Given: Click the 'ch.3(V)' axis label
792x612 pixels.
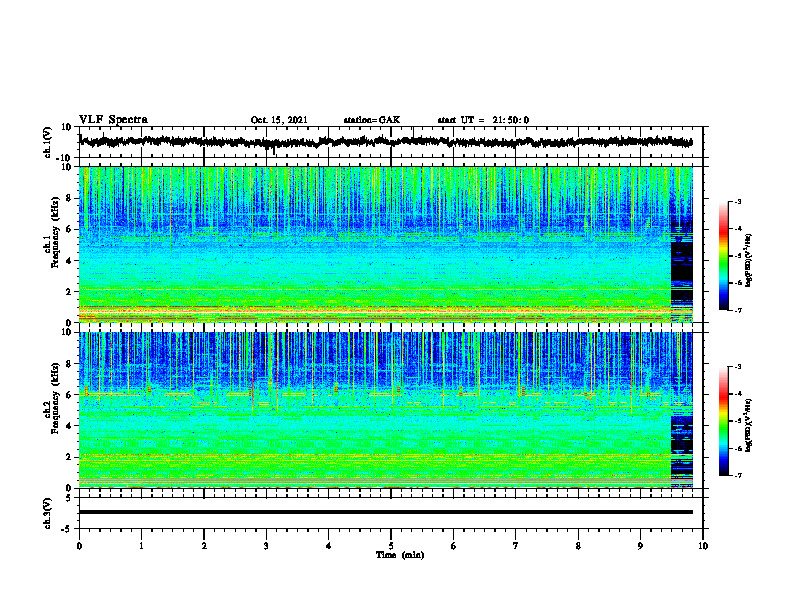Looking at the screenshot, I should [x=48, y=513].
